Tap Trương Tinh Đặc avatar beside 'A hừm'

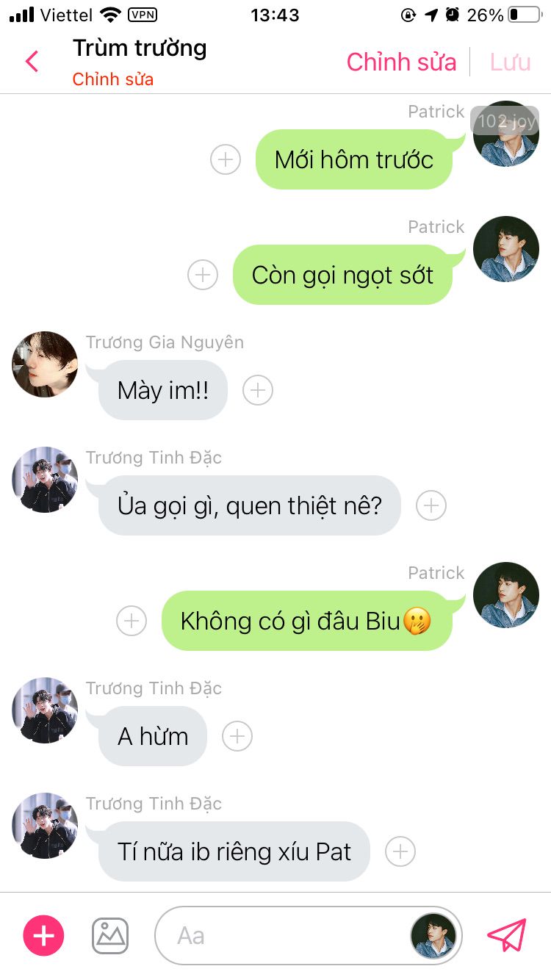(45, 710)
